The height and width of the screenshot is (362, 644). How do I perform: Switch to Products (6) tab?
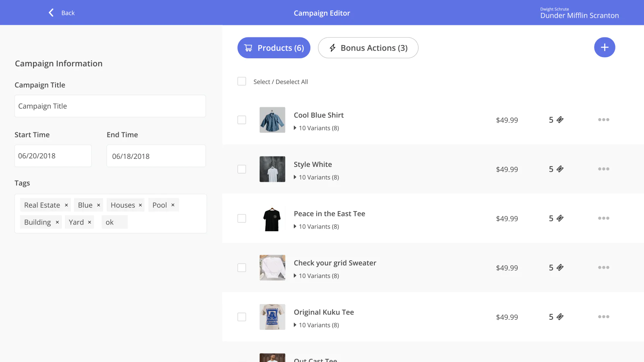coord(274,48)
